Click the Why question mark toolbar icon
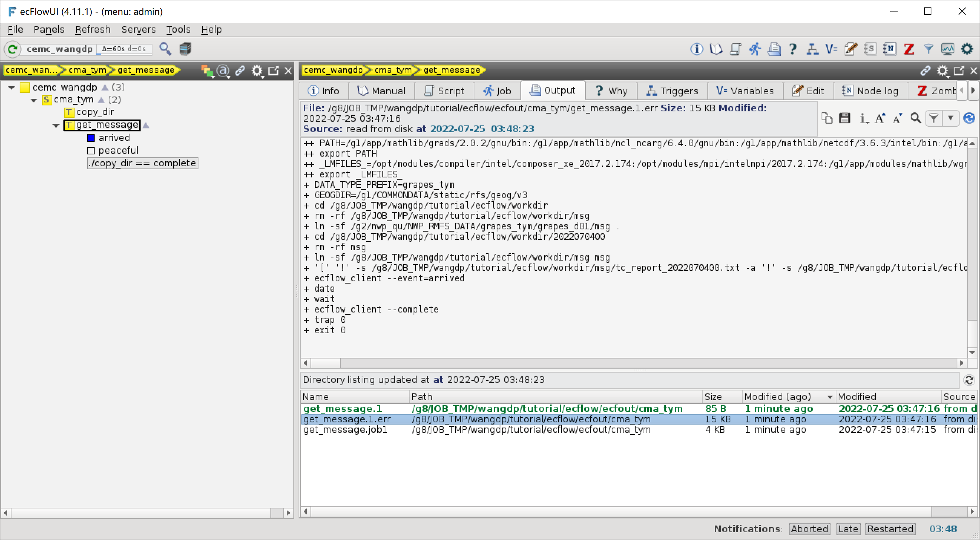Screen dimensions: 980x540 point(793,49)
